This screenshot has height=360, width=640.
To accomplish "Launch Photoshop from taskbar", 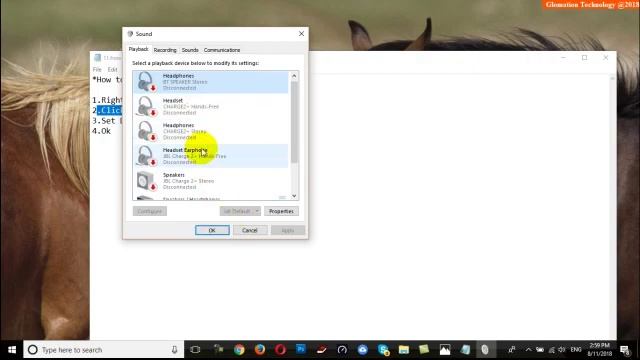I will 301,350.
